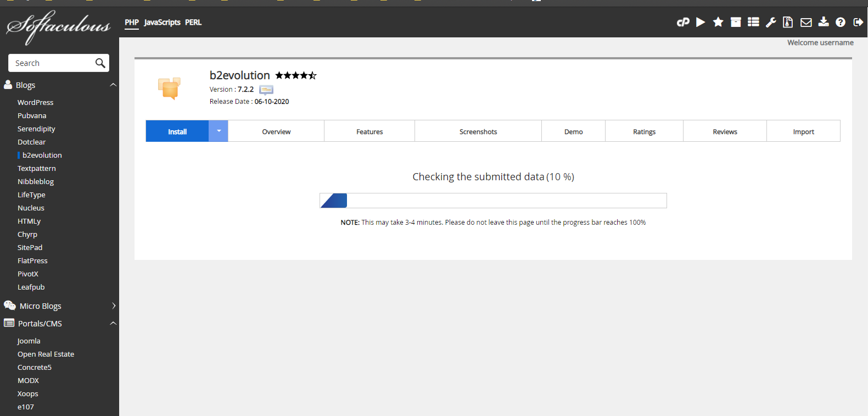Switch to the PHP scripts tab
The image size is (868, 416).
(132, 23)
